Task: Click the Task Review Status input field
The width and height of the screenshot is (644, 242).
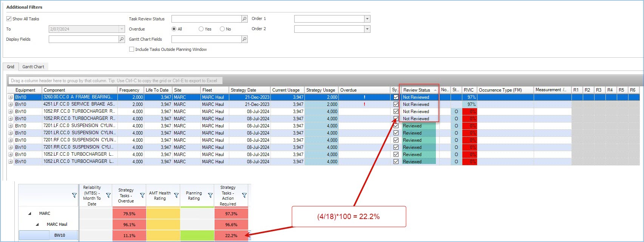Action: click(x=206, y=19)
